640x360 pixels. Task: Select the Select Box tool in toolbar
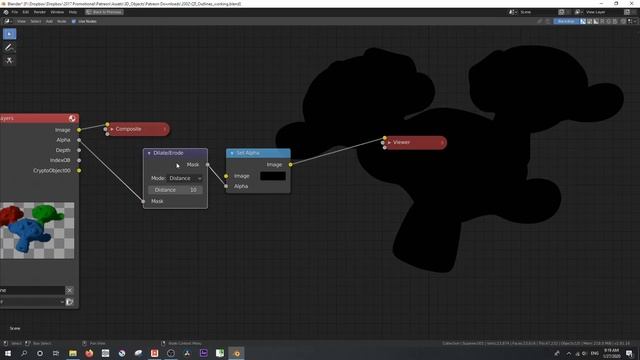[x=9, y=34]
